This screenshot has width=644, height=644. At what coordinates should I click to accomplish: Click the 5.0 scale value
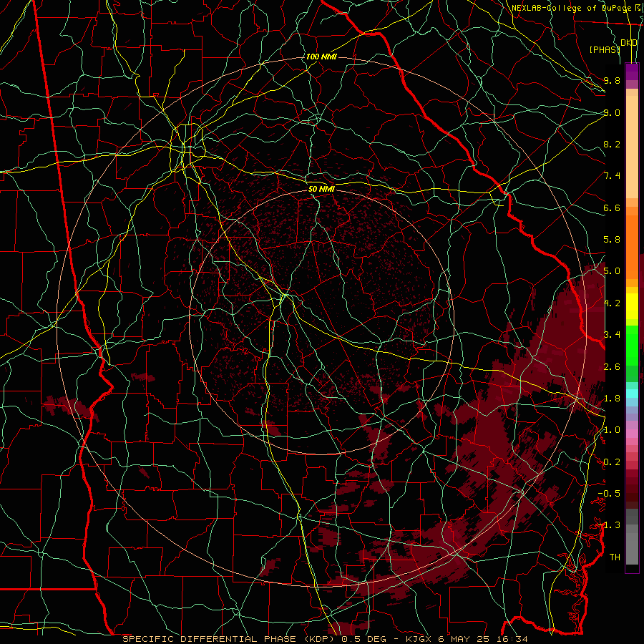coord(612,271)
